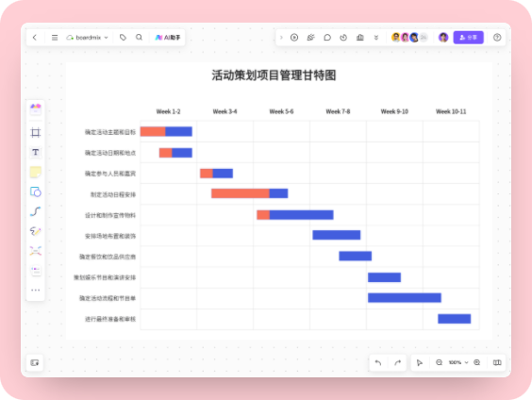Viewport: 532px width, 400px height.
Task: Select the task label 安排场地布置和装饰
Action: (x=110, y=236)
